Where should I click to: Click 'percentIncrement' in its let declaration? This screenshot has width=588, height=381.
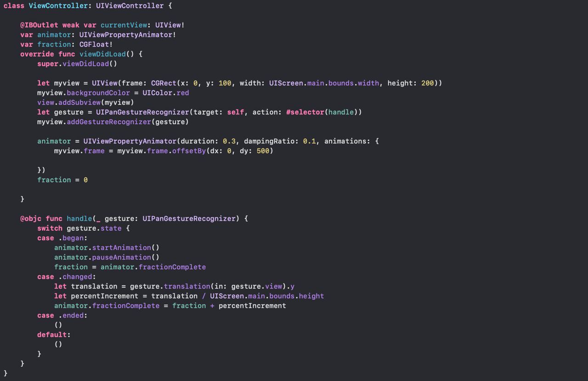(105, 296)
